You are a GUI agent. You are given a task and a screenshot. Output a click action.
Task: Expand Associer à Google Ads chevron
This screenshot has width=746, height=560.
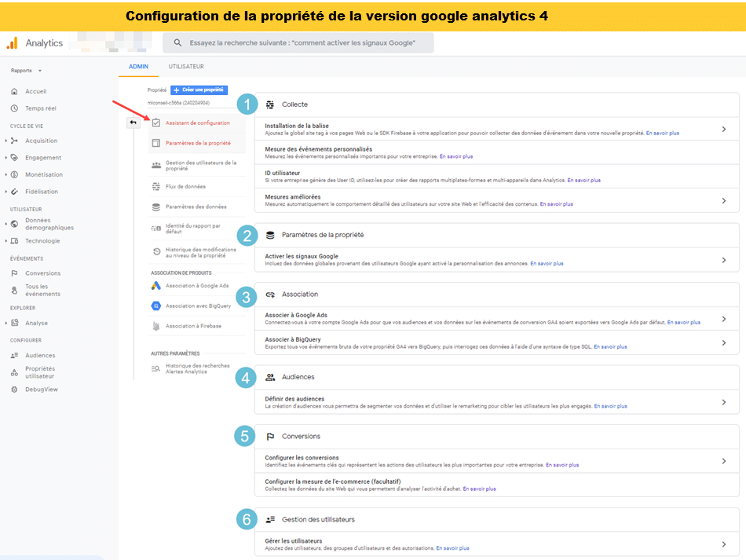724,319
